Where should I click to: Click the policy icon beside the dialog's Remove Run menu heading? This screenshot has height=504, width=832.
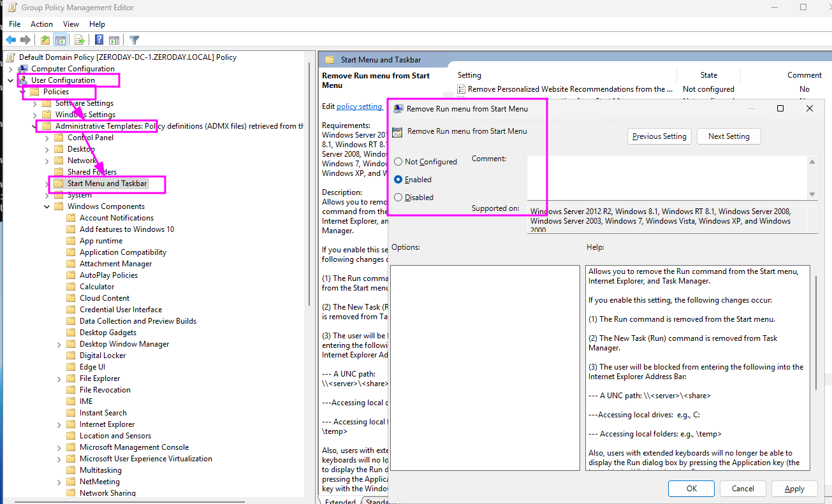(x=397, y=132)
